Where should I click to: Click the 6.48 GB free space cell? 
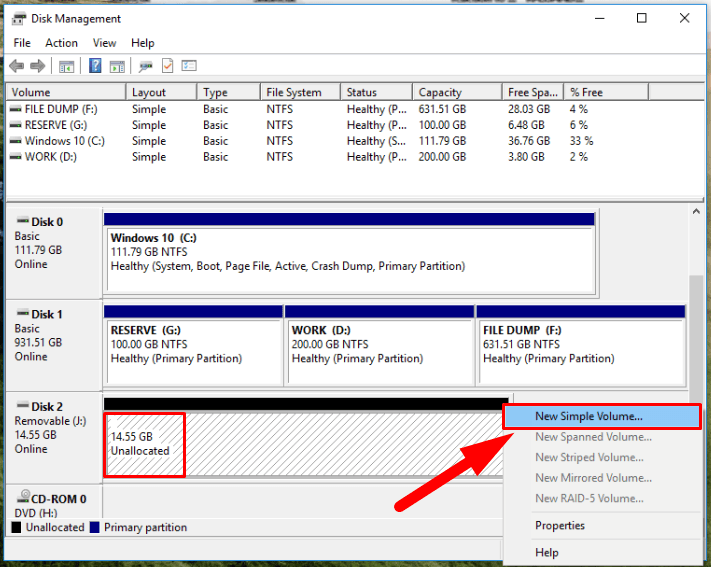click(526, 125)
